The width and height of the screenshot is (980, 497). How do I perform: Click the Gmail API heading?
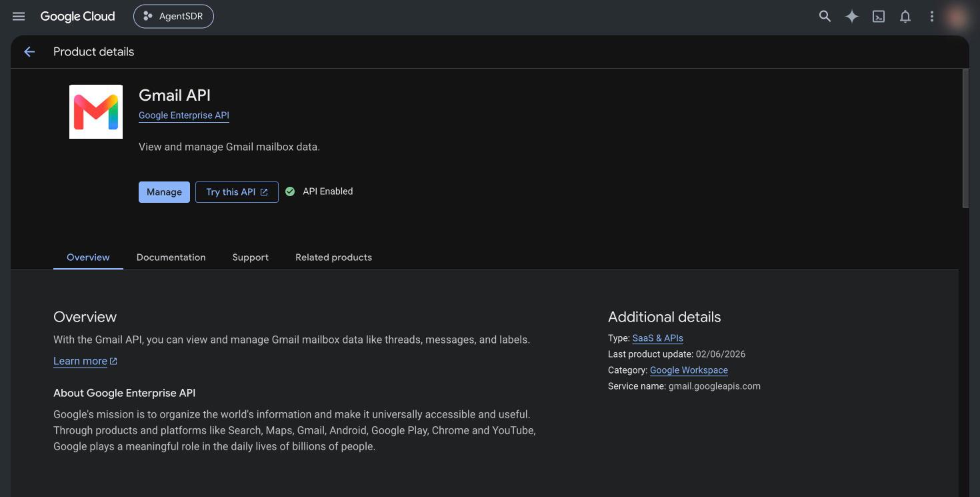(x=175, y=95)
